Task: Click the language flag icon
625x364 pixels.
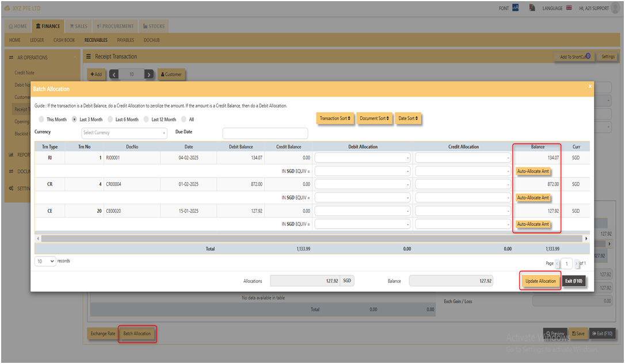Action: point(569,7)
